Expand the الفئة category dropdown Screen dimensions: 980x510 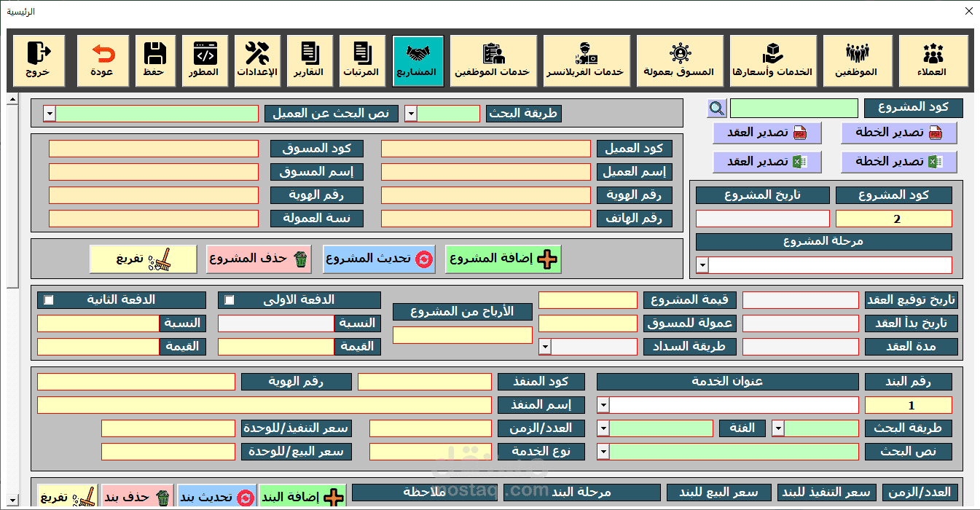coord(777,428)
